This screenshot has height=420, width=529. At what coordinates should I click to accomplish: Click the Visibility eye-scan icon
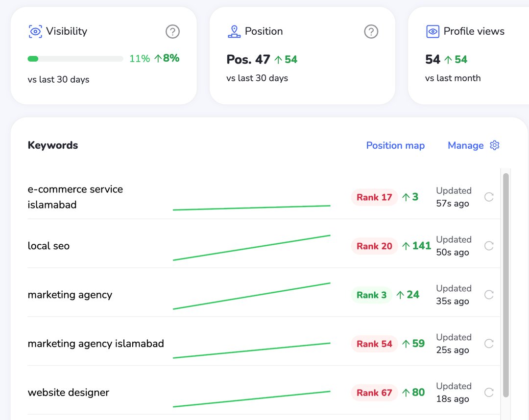35,32
